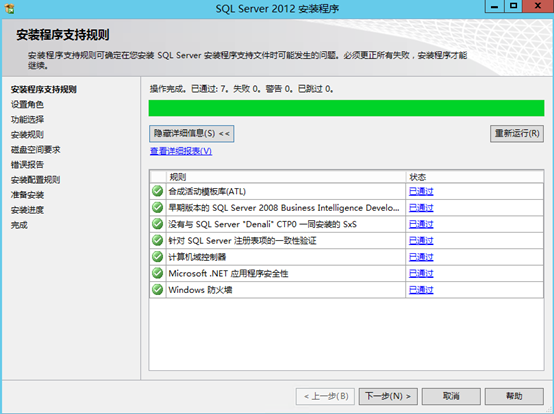
Task: Select 完成 step in sidebar
Action: coord(19,225)
